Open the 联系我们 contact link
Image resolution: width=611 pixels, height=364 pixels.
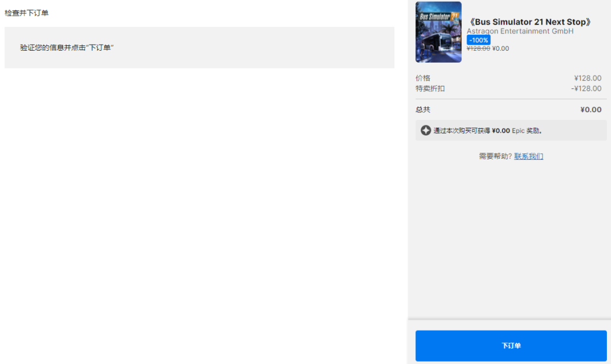tap(529, 156)
